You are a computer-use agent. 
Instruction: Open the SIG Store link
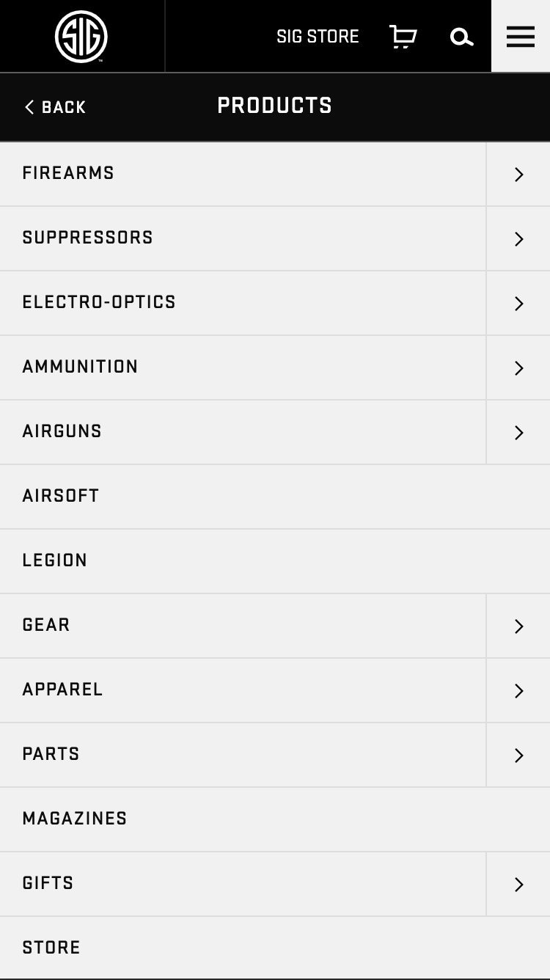pos(318,37)
